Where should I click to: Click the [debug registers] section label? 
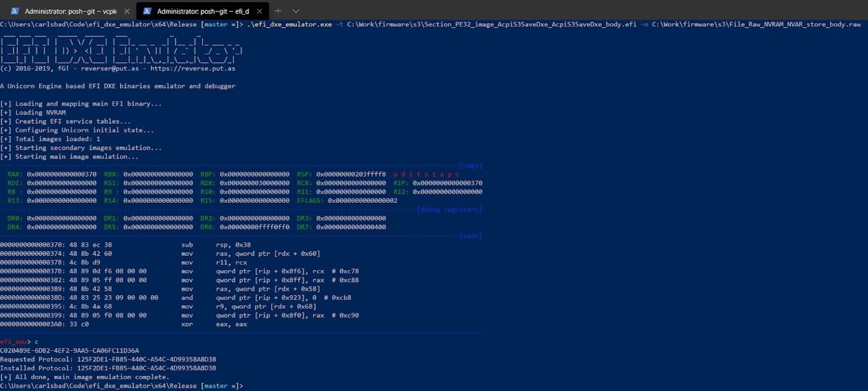coord(449,210)
